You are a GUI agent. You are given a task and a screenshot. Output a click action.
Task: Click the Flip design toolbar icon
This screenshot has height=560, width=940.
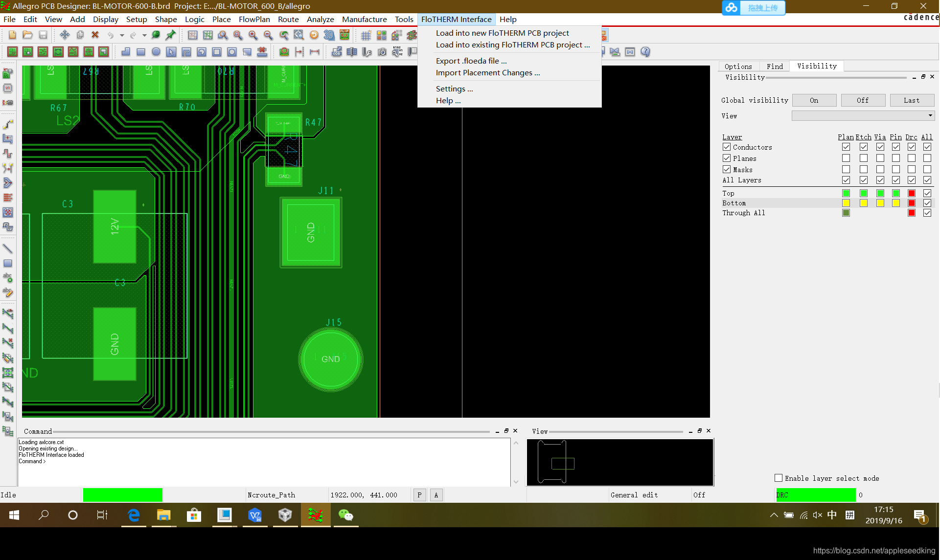[345, 35]
